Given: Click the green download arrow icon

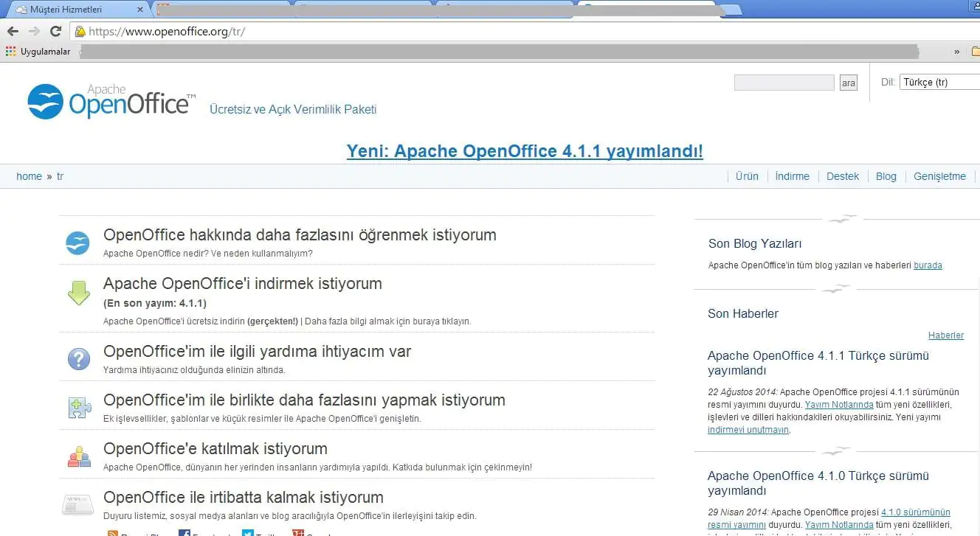Looking at the screenshot, I should [78, 293].
